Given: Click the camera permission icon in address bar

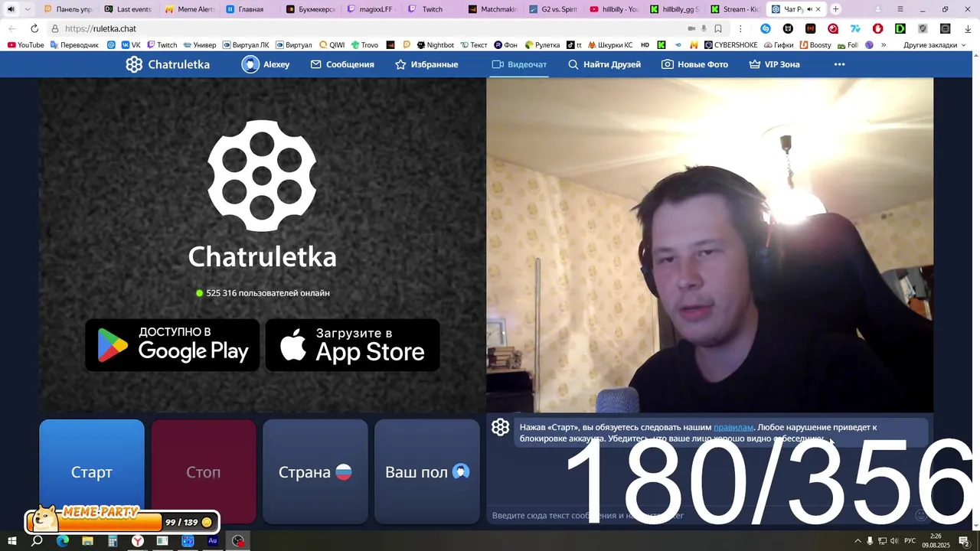Looking at the screenshot, I should coord(691,28).
